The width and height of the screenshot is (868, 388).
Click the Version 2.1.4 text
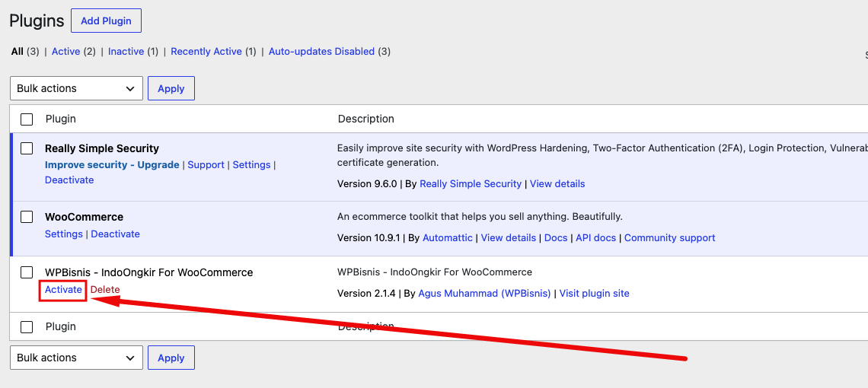click(x=366, y=294)
